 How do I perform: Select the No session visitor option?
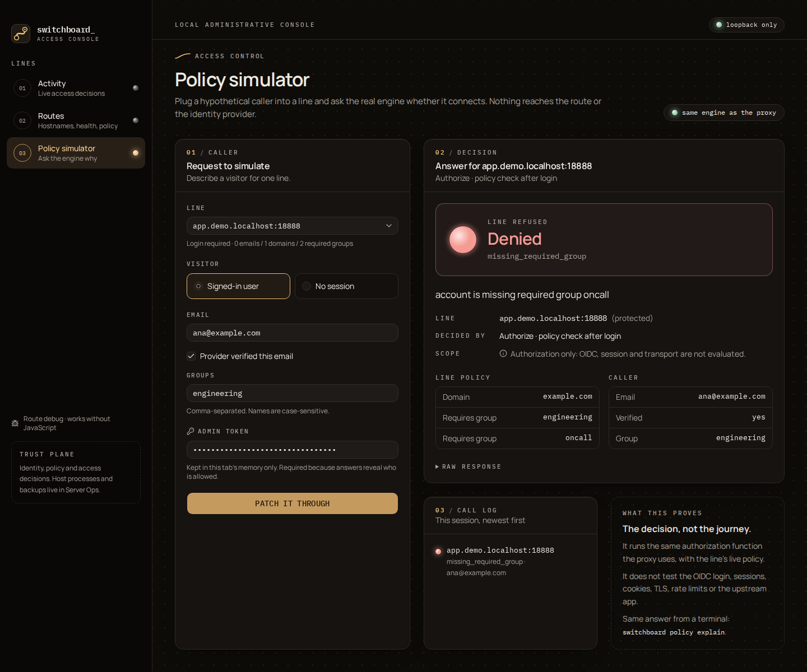[346, 286]
